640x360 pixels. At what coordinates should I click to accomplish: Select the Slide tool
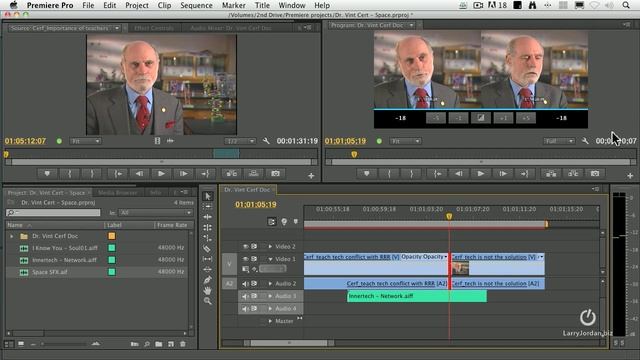coord(207,269)
